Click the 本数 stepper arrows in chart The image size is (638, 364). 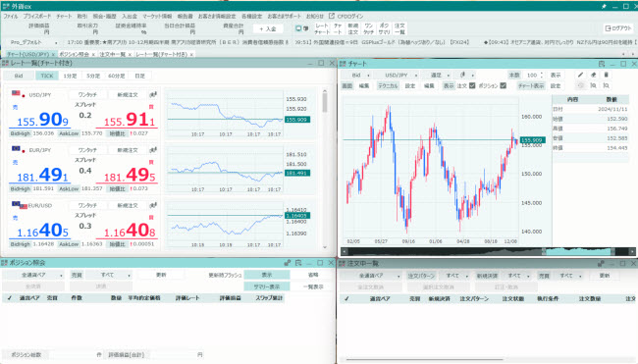click(541, 76)
